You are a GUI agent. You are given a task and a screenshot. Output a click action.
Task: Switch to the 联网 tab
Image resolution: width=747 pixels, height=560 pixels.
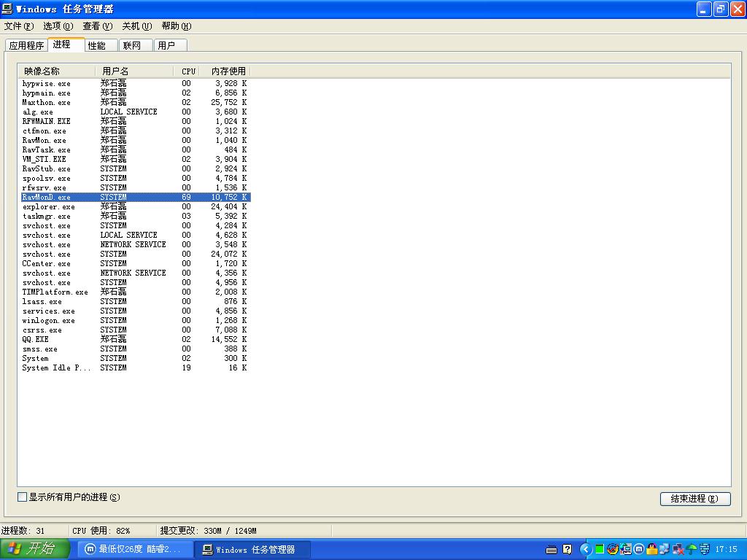pos(136,46)
